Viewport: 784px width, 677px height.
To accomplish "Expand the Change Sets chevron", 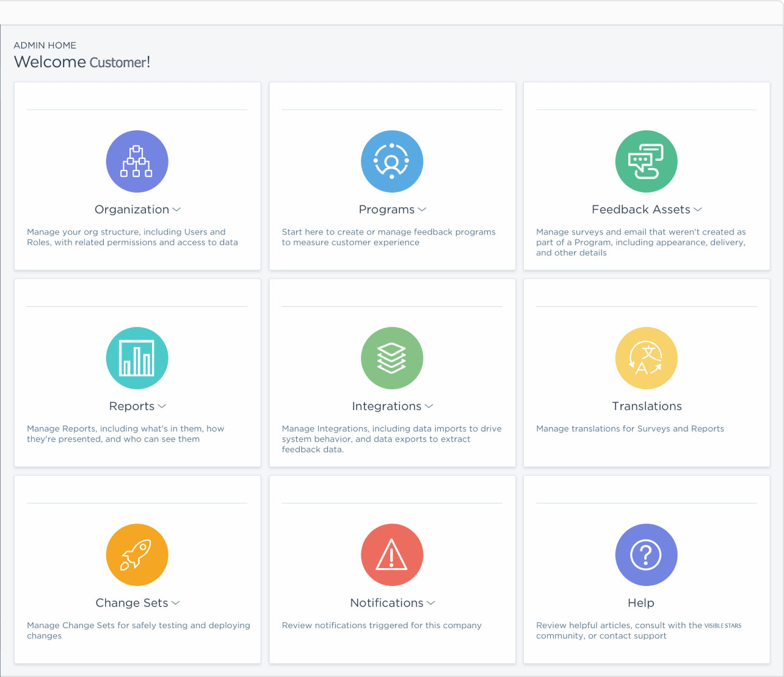I will click(x=175, y=603).
